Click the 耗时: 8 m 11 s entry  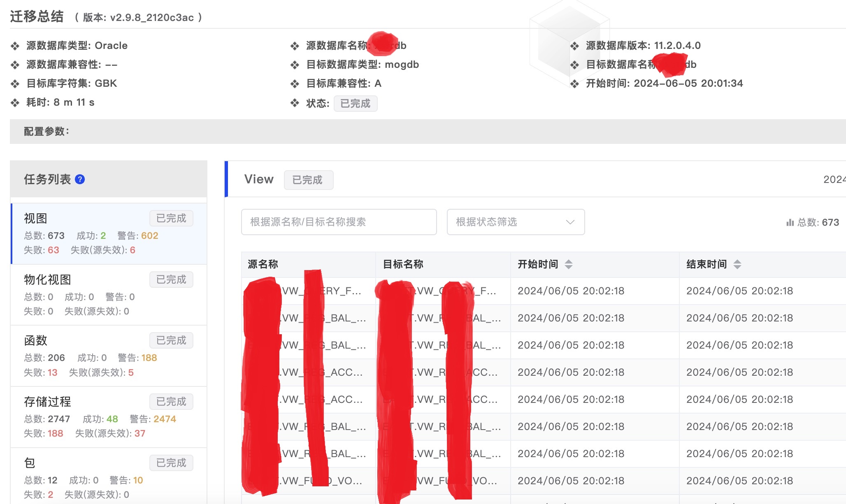60,102
